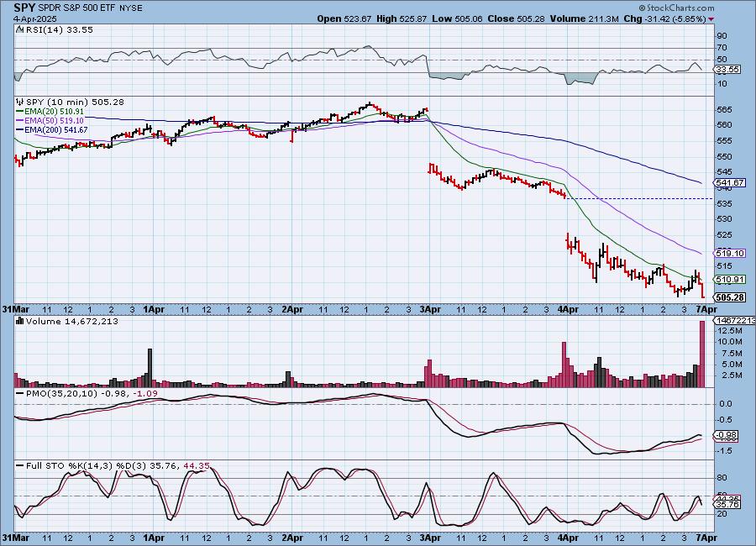Open the ©StockCharts.com attribution link
The width and height of the screenshot is (756, 546).
click(676, 8)
